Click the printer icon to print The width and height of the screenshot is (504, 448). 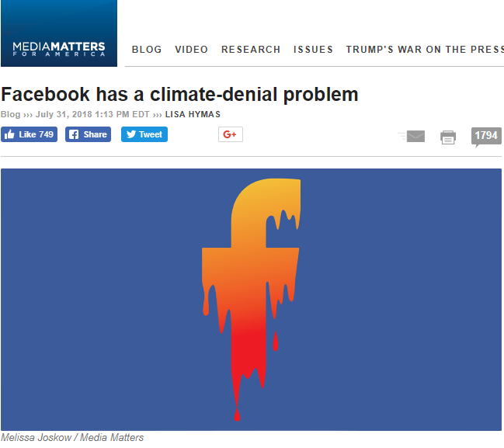pos(448,137)
